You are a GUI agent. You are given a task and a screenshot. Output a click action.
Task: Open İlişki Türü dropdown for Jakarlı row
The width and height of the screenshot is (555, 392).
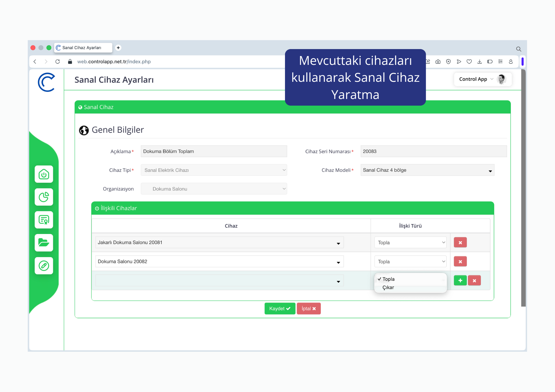tap(410, 243)
